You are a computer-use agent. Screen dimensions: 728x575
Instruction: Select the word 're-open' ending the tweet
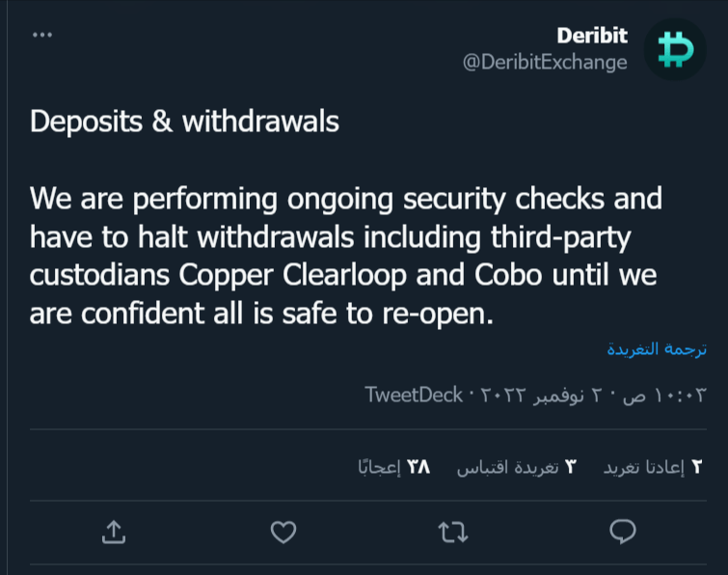(433, 315)
